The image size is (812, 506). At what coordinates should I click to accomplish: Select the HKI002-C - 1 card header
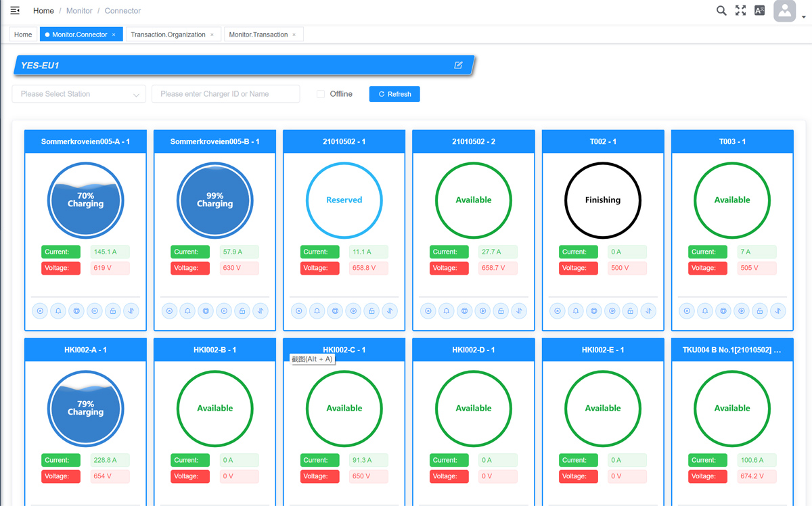click(x=344, y=350)
